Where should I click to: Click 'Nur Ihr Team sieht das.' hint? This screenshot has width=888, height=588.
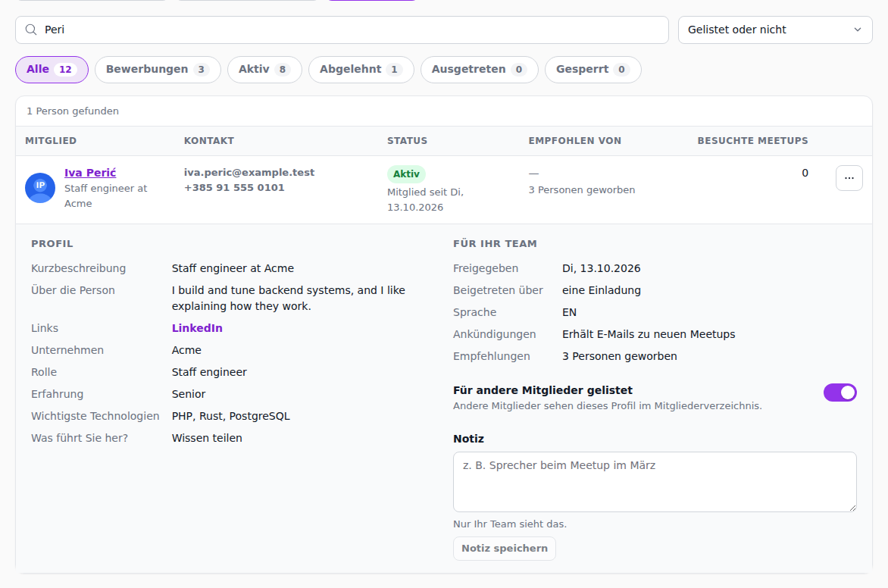tap(510, 524)
